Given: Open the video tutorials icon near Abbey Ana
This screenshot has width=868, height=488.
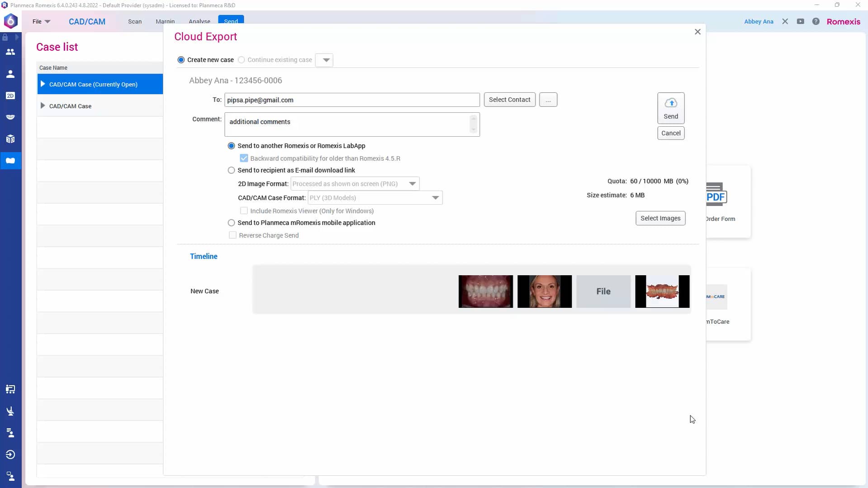Looking at the screenshot, I should tap(800, 21).
